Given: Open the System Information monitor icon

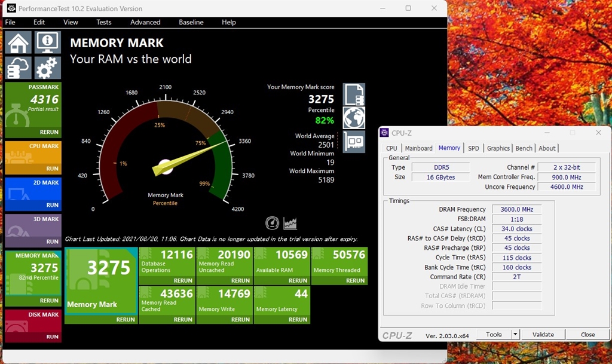Looking at the screenshot, I should coord(47,43).
